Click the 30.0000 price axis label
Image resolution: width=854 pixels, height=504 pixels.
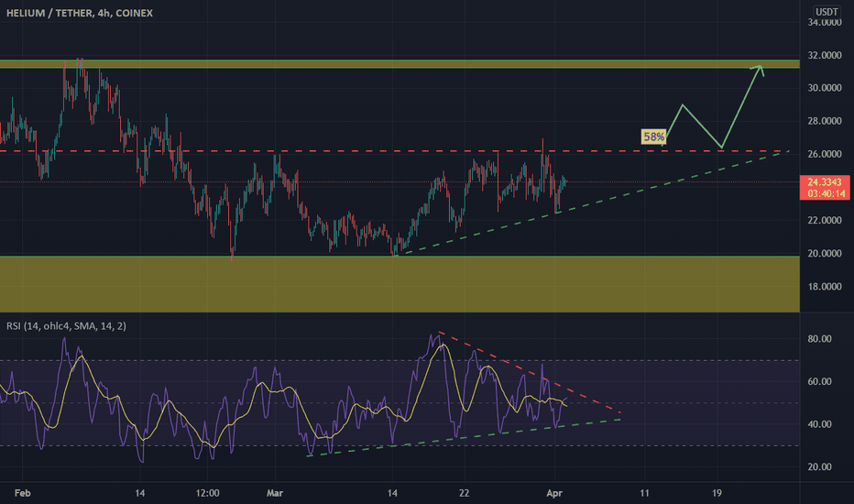(825, 88)
